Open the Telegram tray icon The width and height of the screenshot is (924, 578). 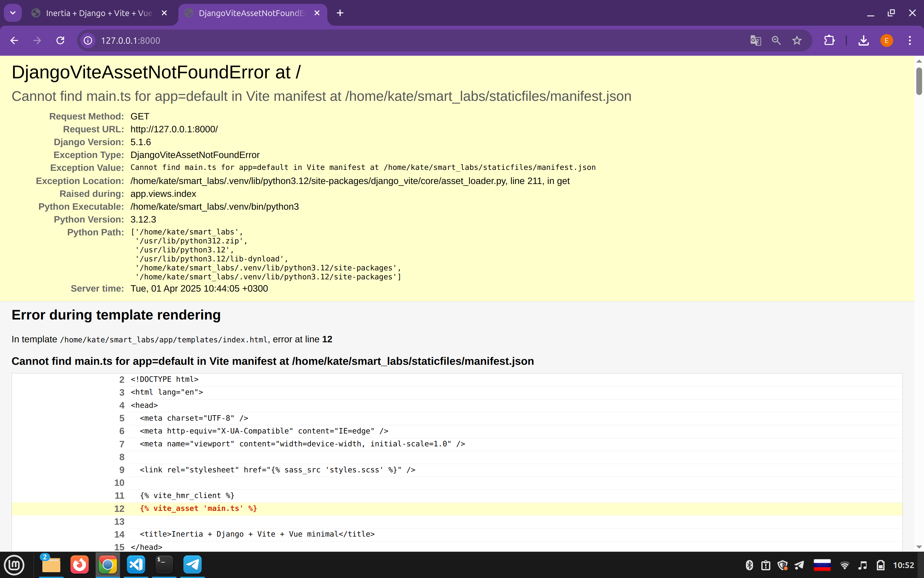coord(799,565)
